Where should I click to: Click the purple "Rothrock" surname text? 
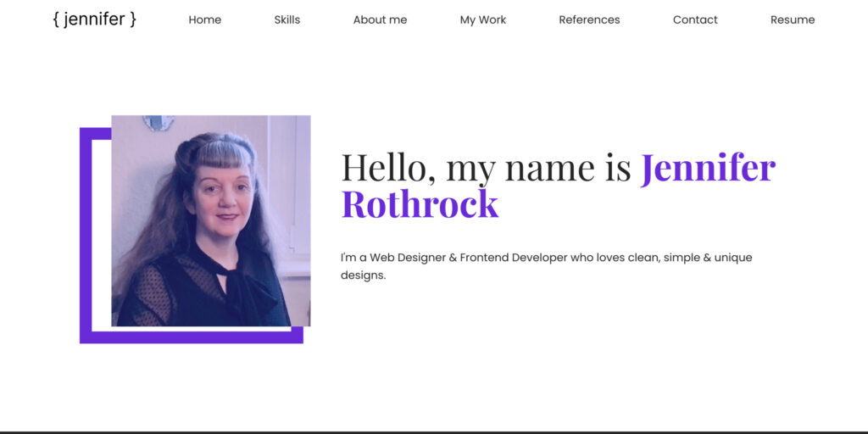pos(420,204)
